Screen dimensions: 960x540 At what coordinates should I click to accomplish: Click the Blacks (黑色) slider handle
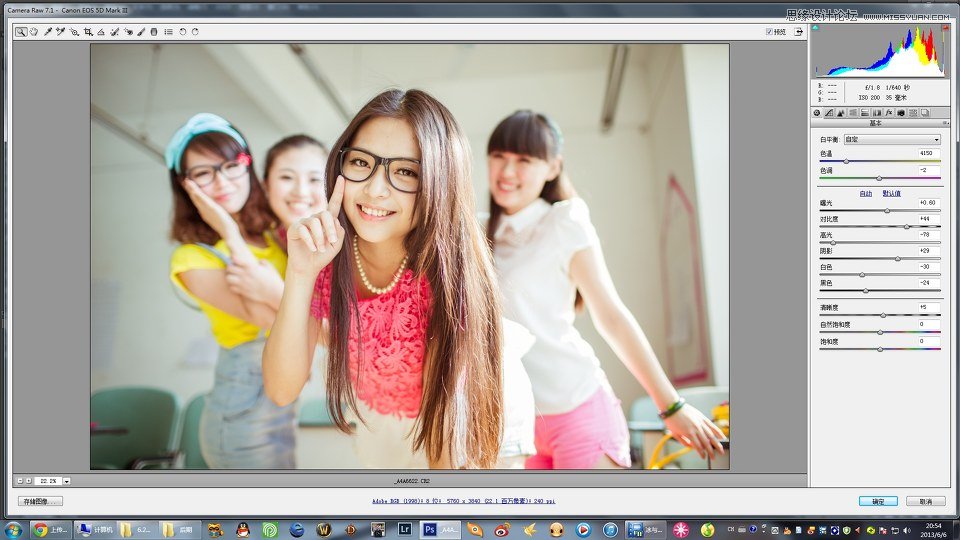(x=866, y=291)
